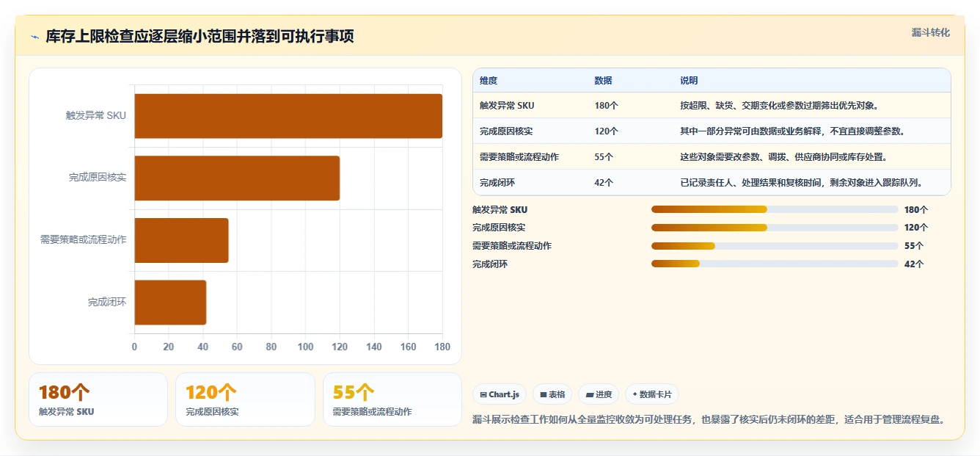Click the Chart.js chip
Viewport: 980px width, 456px height.
pos(500,394)
